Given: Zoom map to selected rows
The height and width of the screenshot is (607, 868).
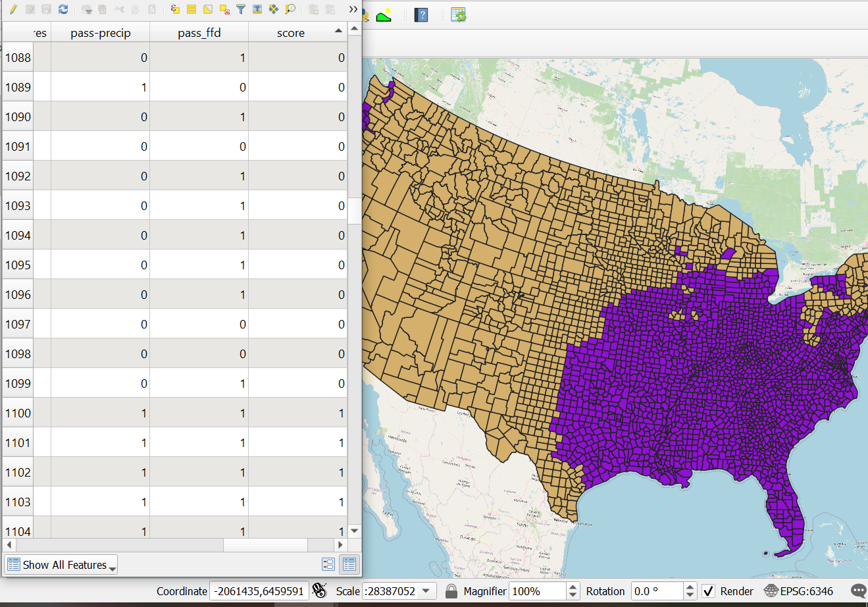Looking at the screenshot, I should click(290, 9).
